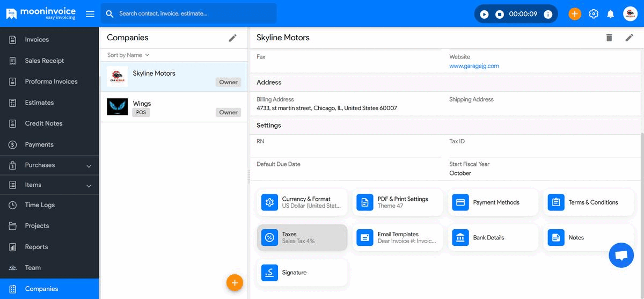Screen dimensions: 644x299
Task: Open Reports in sidebar
Action: [49, 247]
